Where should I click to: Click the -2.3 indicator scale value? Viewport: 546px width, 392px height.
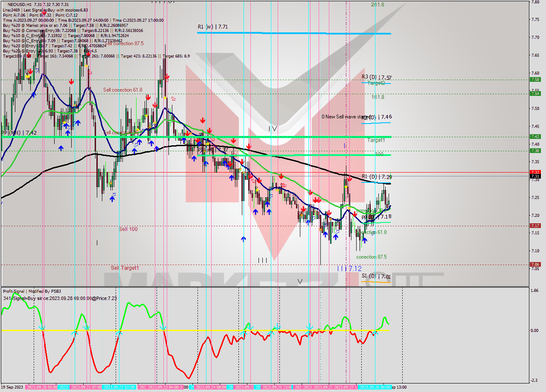click(534, 380)
